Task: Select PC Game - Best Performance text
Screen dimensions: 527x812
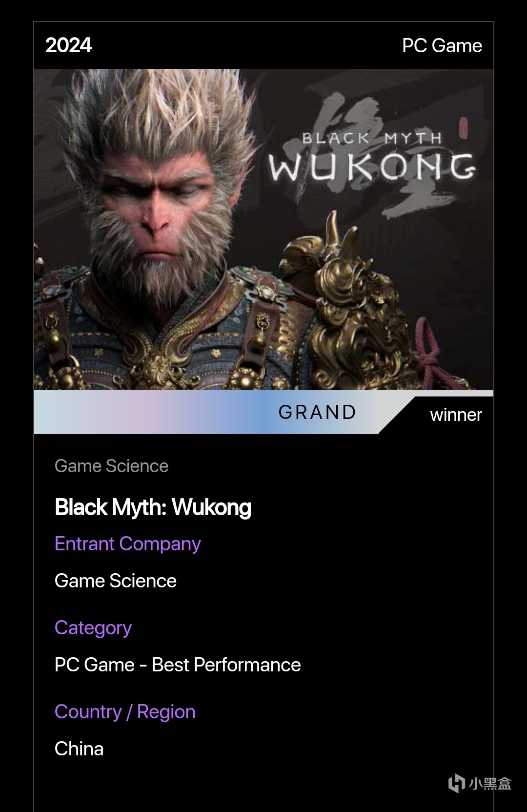Action: pyautogui.click(x=178, y=665)
